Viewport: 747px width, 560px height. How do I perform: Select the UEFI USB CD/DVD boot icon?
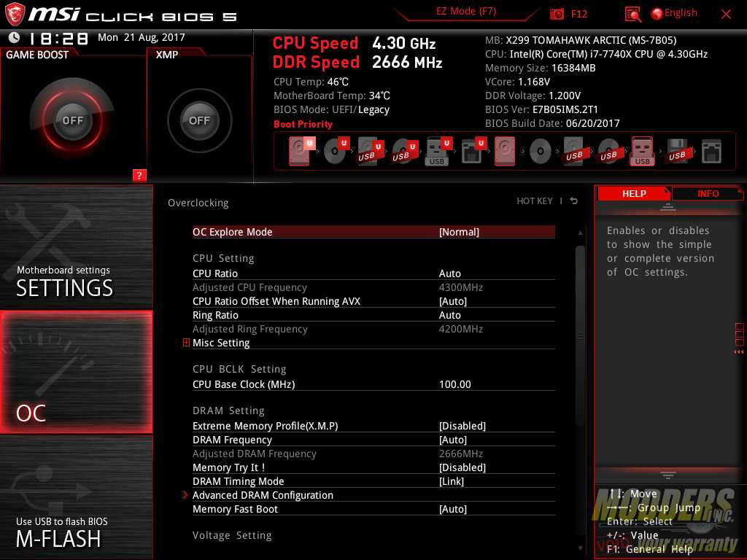click(x=404, y=152)
